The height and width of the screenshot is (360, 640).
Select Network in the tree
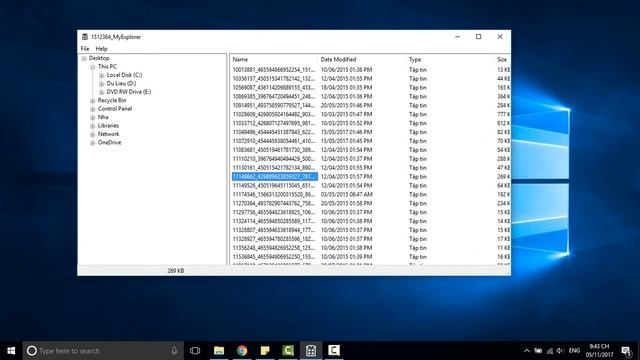pyautogui.click(x=108, y=134)
